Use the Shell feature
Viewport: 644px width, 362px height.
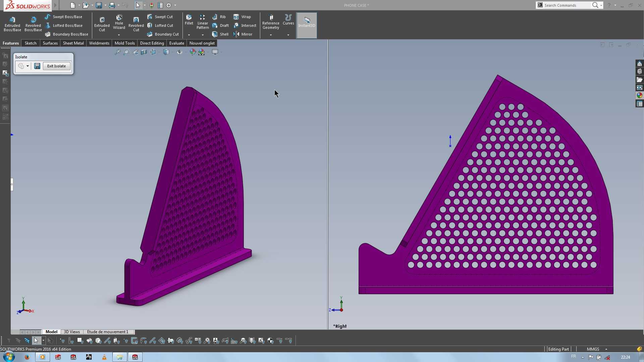point(220,34)
